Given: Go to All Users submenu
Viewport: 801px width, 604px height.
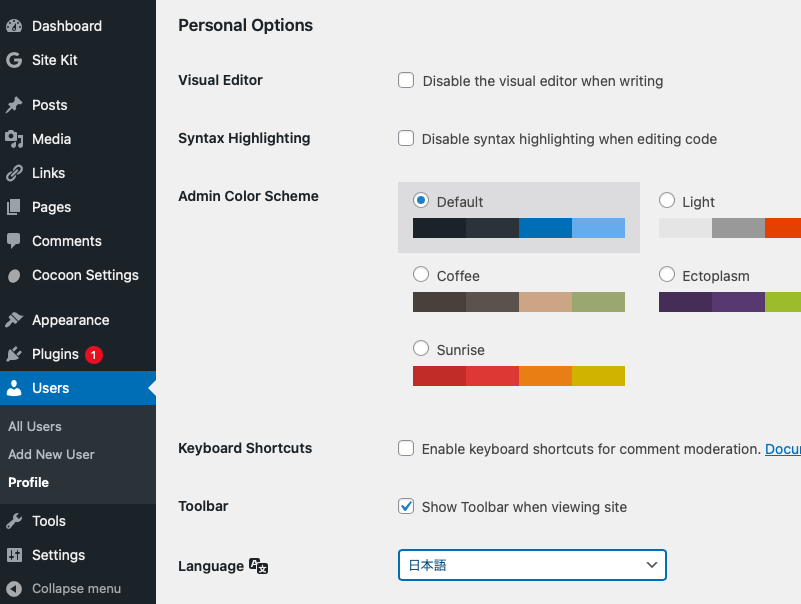Looking at the screenshot, I should point(35,426).
